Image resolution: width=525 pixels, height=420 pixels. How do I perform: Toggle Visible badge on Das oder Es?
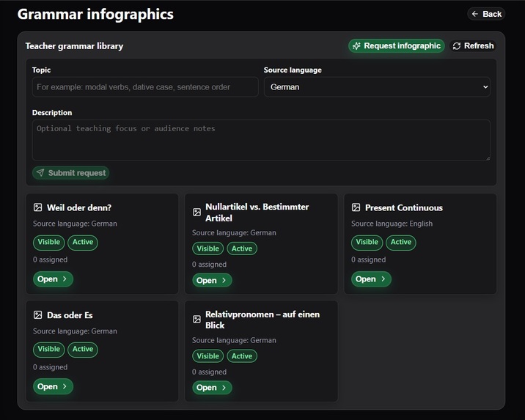[49, 349]
